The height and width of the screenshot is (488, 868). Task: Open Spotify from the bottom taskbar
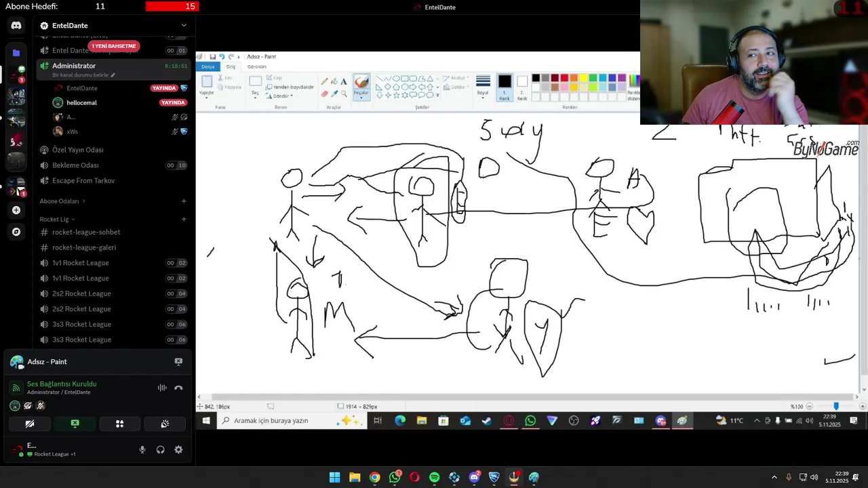tap(435, 477)
